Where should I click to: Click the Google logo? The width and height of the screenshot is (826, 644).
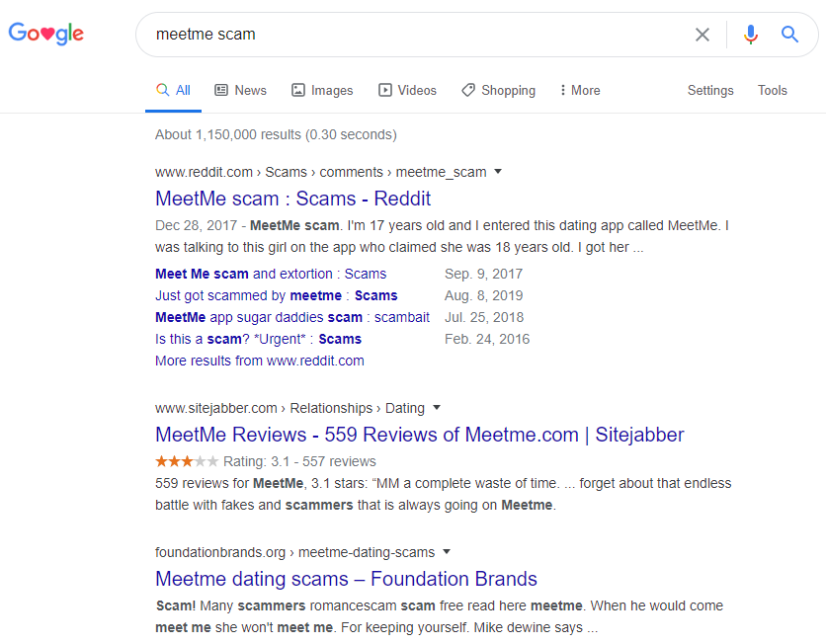tap(45, 34)
